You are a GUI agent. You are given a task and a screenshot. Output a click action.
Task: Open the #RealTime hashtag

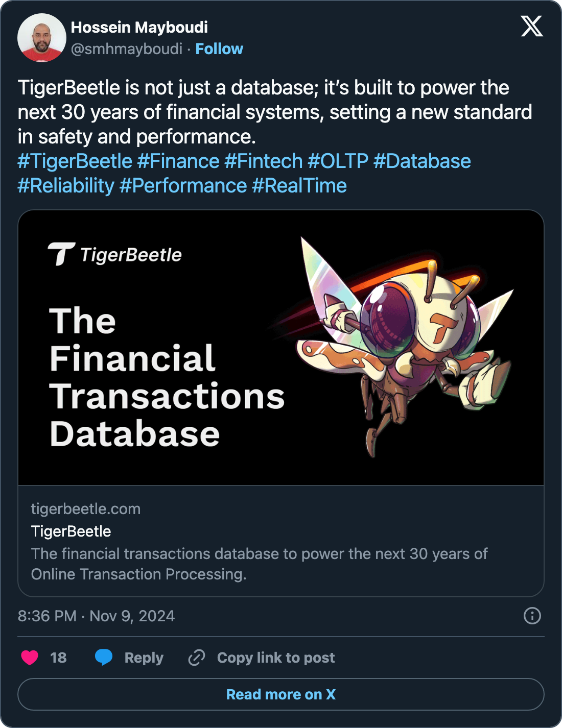tap(299, 186)
